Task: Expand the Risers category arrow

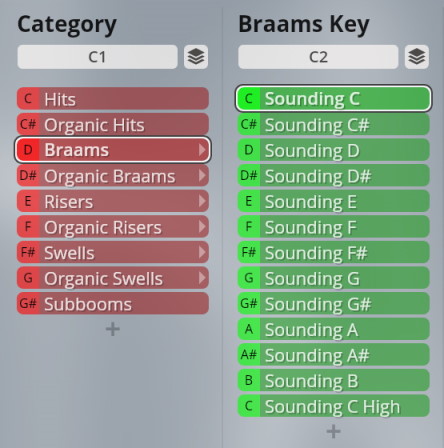Action: [x=202, y=201]
